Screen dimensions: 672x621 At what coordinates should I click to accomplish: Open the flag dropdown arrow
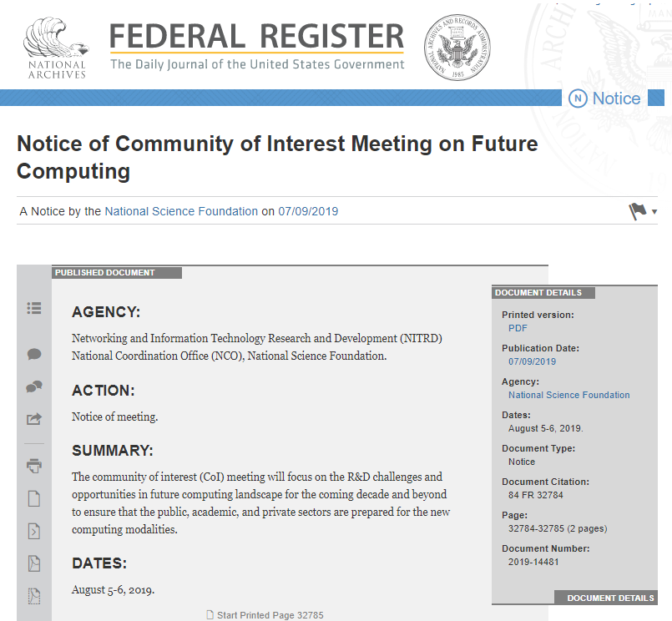[654, 212]
